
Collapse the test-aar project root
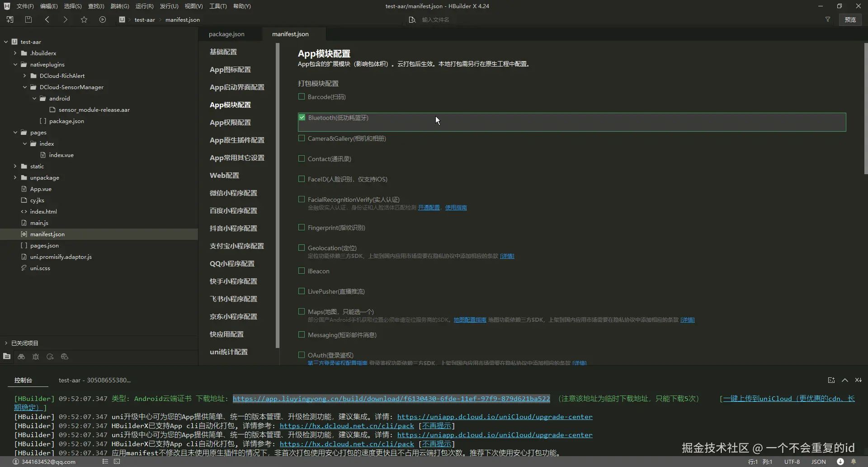pyautogui.click(x=6, y=42)
